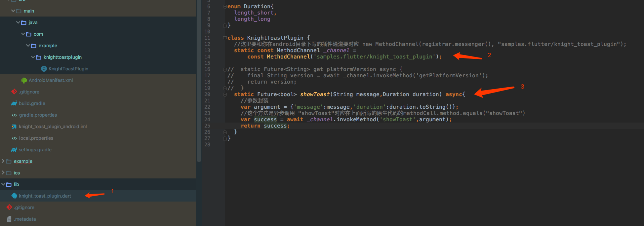This screenshot has height=226, width=644.
Task: Click the build.gradle Gradle icon
Action: tap(14, 103)
